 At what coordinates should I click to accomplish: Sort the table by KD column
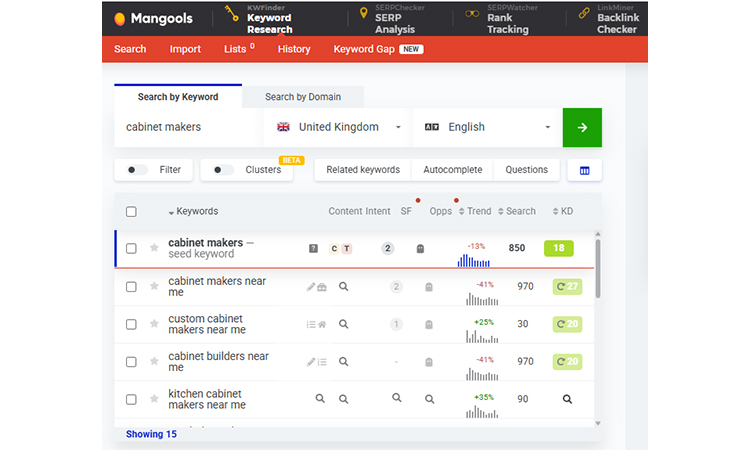tap(562, 212)
